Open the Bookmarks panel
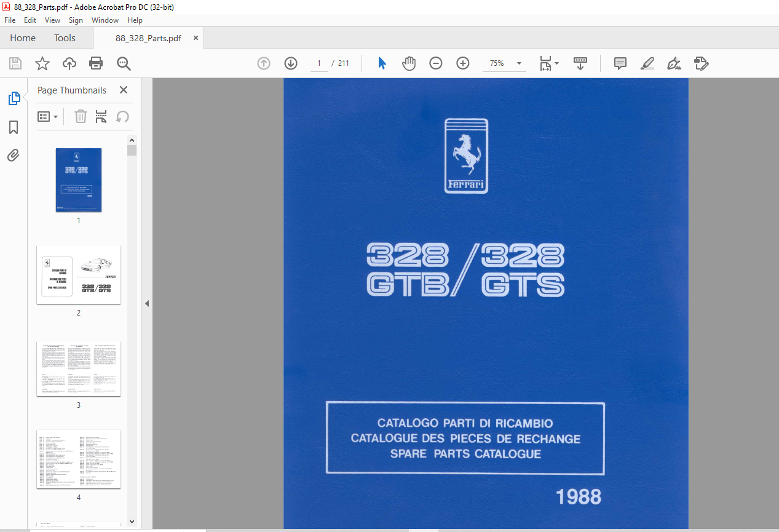Viewport: 779px width, 532px height. (x=14, y=127)
